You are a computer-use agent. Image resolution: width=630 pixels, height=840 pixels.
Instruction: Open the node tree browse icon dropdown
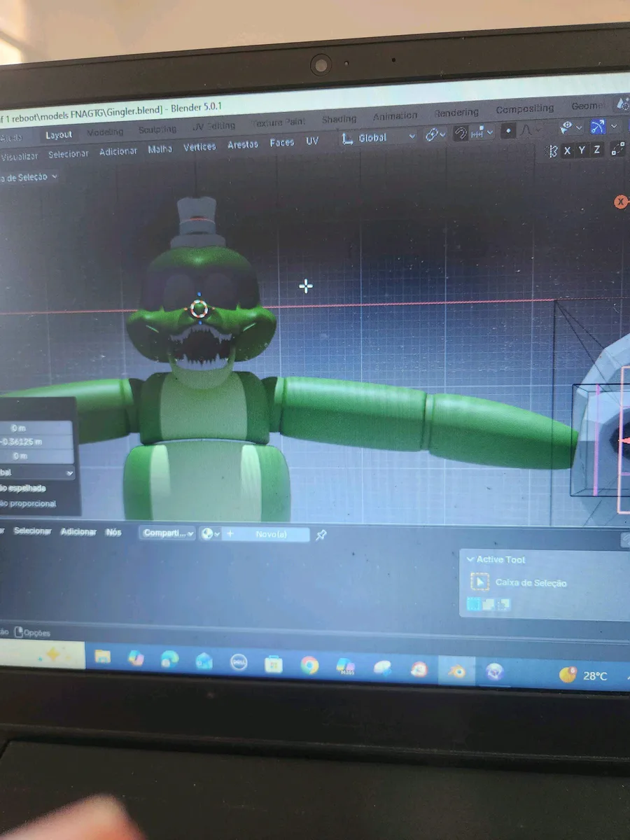(x=209, y=534)
